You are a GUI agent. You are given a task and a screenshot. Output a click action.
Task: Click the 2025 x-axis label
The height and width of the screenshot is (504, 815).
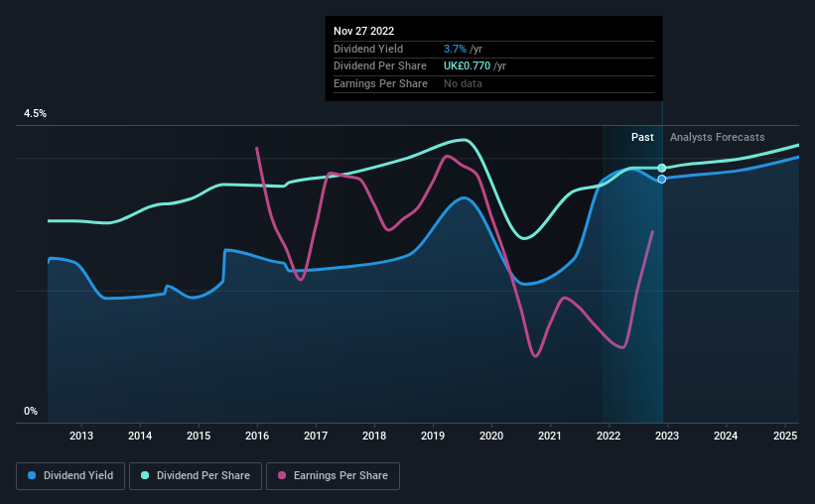(x=785, y=436)
